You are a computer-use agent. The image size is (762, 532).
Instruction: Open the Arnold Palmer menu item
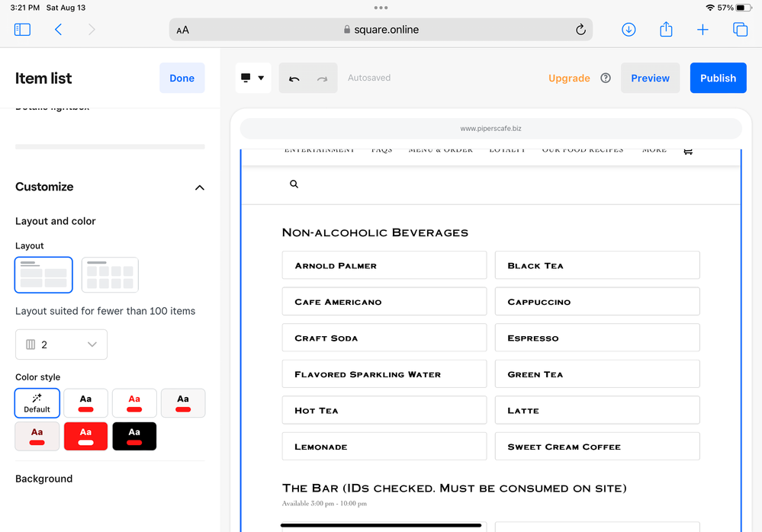coord(384,265)
